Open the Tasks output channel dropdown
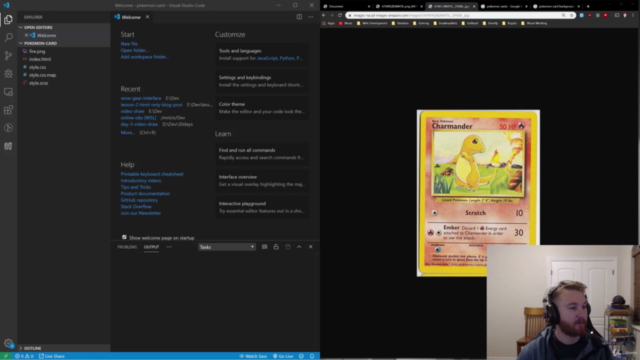640x360 pixels. click(x=227, y=247)
